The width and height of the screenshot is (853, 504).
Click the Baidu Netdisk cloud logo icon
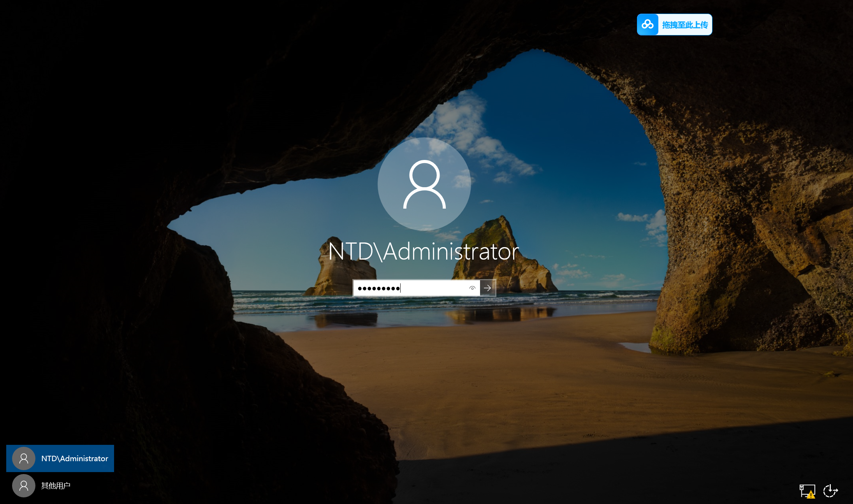(x=647, y=25)
